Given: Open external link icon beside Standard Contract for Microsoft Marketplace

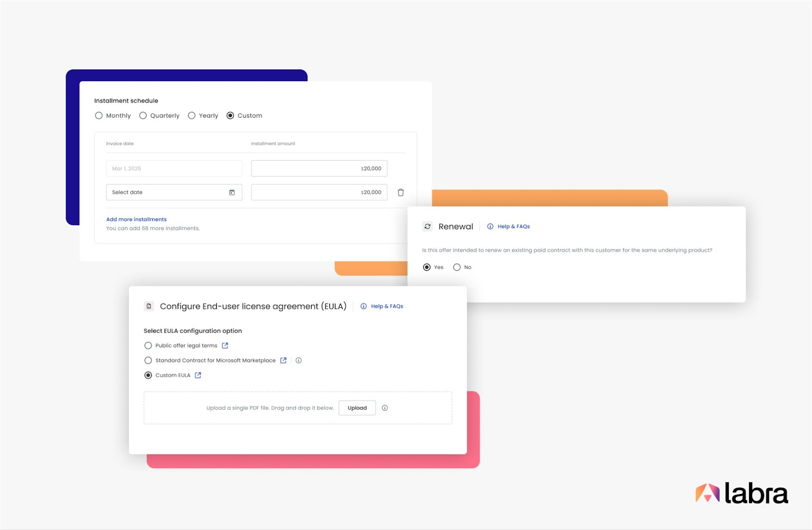Looking at the screenshot, I should coord(283,361).
